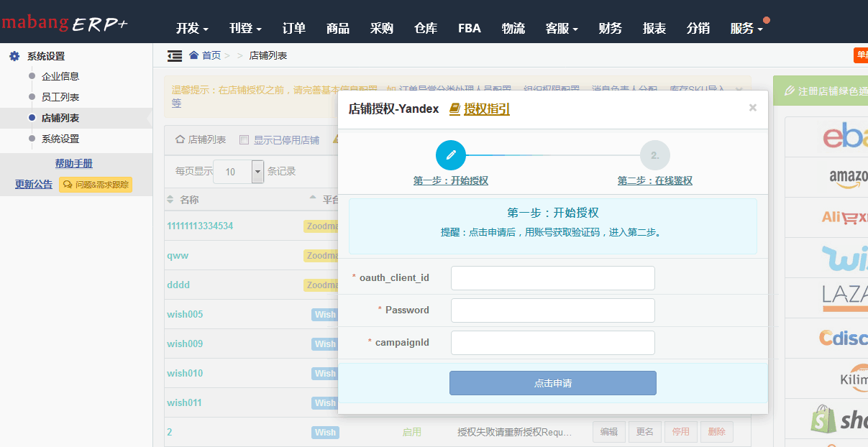Collapse the sidebar with the menu toggle icon
This screenshot has width=868, height=447.
174,55
